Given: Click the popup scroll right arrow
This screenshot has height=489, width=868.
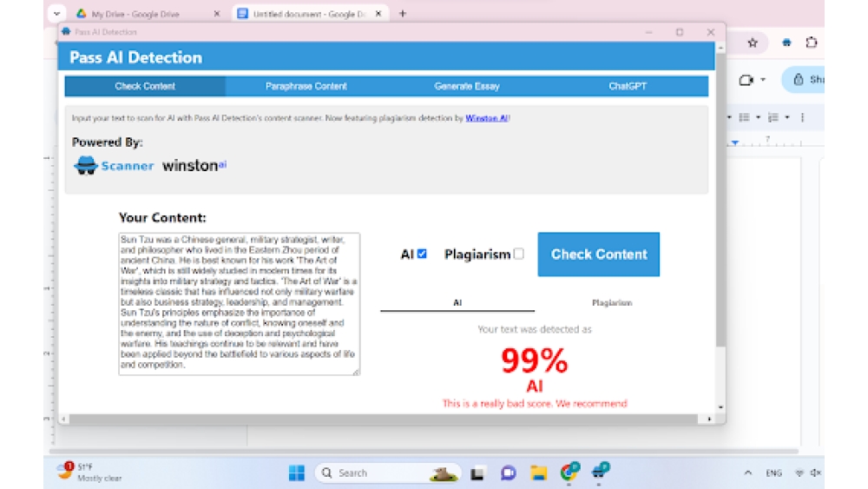Looking at the screenshot, I should point(710,420).
